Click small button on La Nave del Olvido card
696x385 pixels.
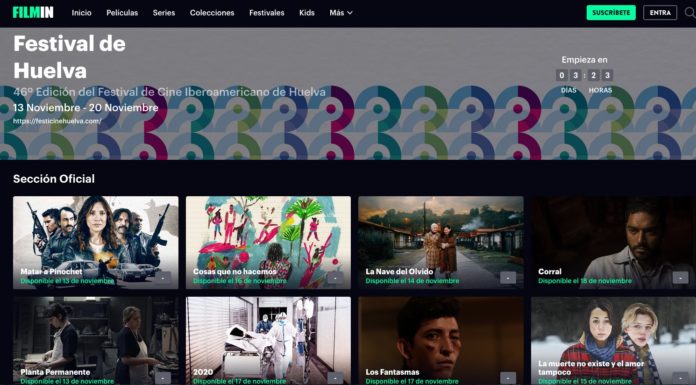pos(508,278)
